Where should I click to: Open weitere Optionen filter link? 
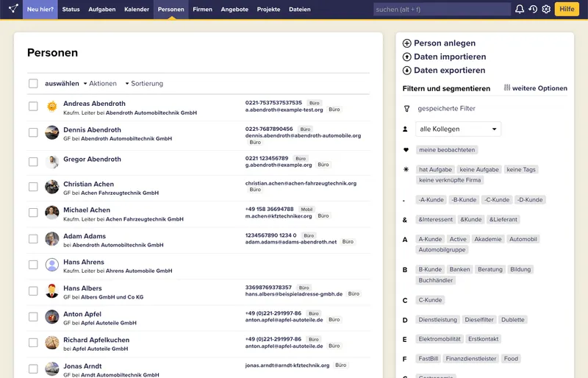535,88
